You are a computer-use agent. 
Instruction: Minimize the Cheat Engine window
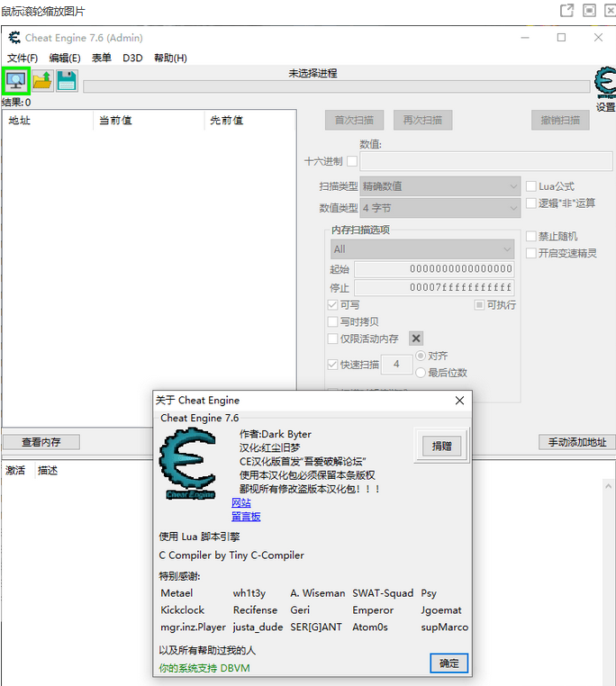pos(525,38)
